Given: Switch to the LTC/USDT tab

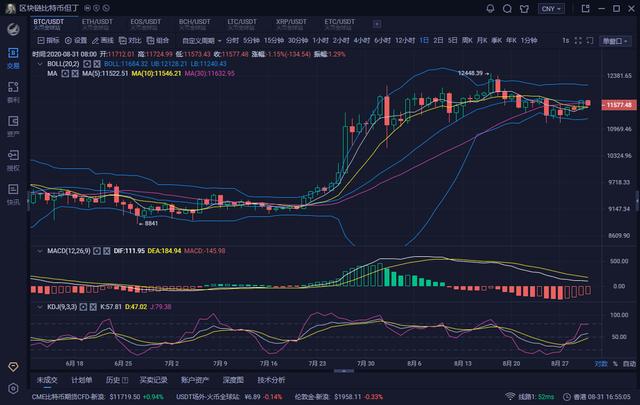Looking at the screenshot, I should click(242, 24).
